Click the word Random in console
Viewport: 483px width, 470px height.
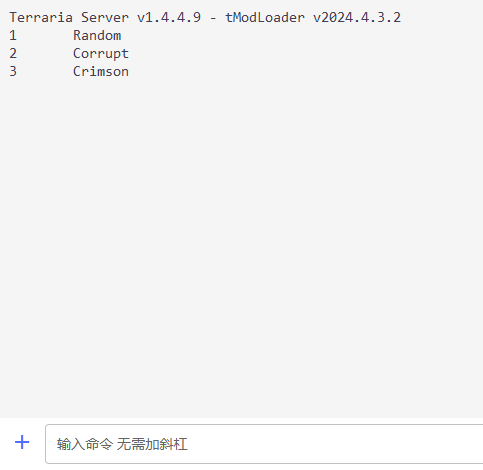[x=97, y=35]
